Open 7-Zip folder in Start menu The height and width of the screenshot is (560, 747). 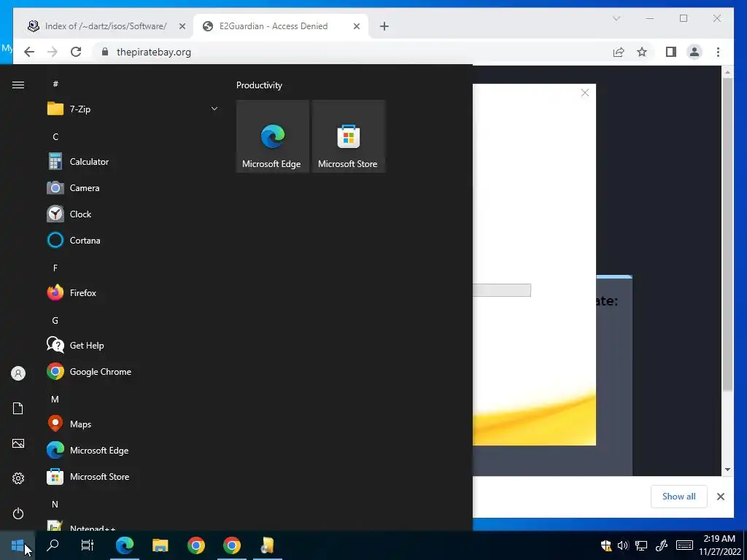click(x=131, y=109)
